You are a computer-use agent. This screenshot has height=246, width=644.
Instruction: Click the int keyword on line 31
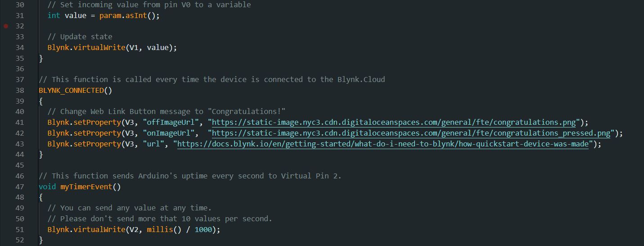(54, 15)
